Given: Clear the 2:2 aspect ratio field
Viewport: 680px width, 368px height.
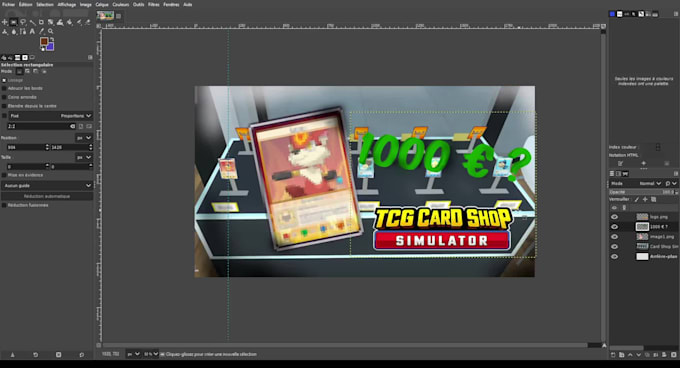Looking at the screenshot, I should [x=72, y=126].
